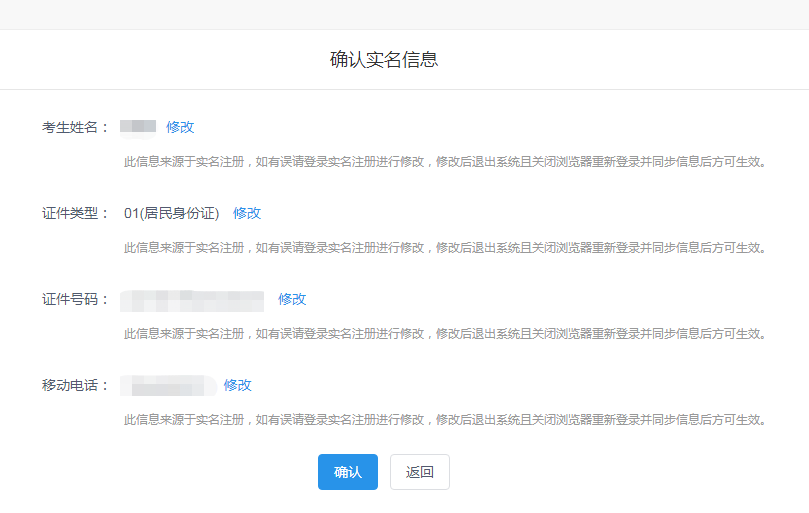This screenshot has height=513, width=809.
Task: Click the hint text under 考生姓名
Action: (x=445, y=161)
